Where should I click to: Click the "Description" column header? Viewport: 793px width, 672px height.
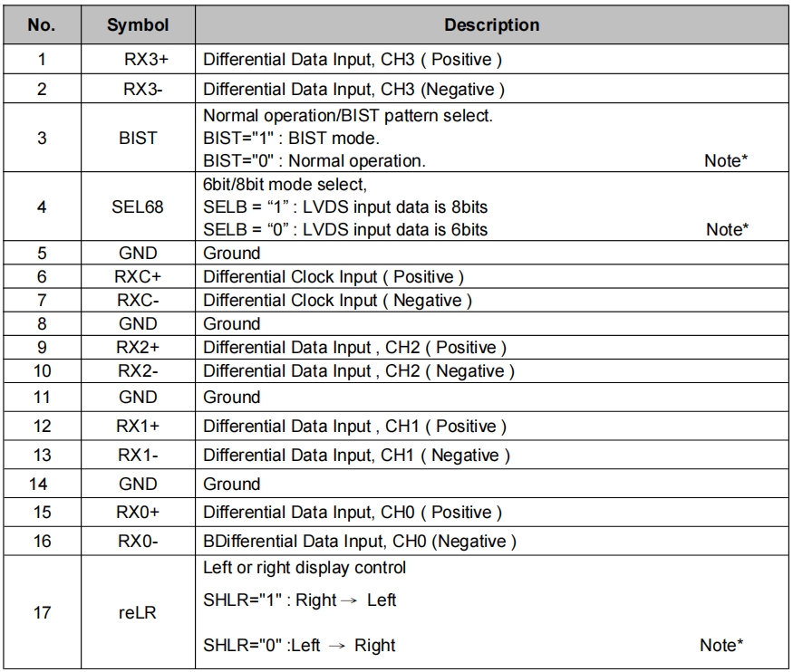click(492, 25)
